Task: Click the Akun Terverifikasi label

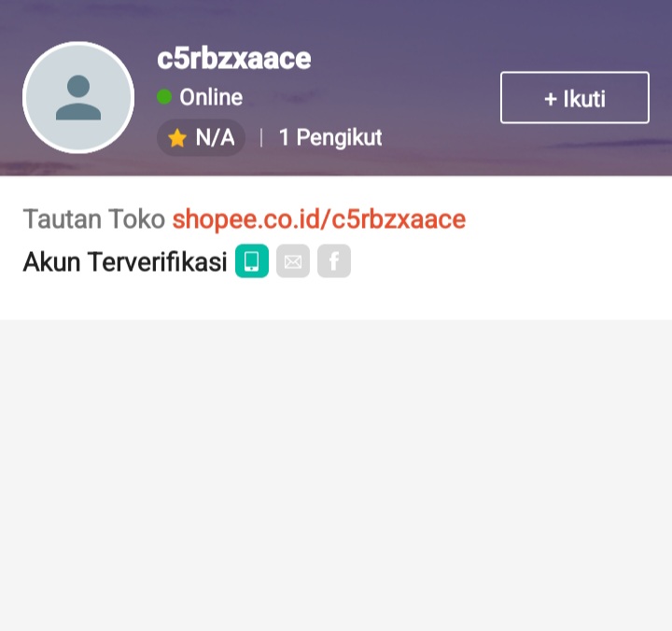Action: click(125, 261)
